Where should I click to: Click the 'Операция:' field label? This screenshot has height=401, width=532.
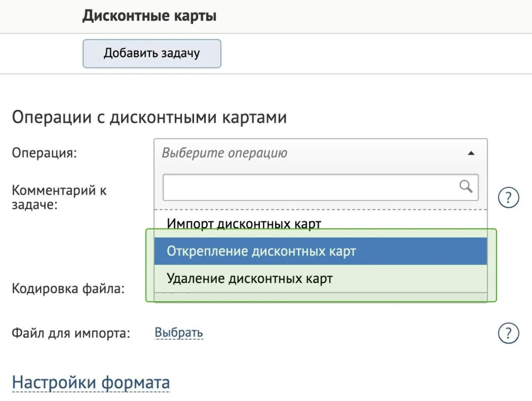(x=44, y=153)
